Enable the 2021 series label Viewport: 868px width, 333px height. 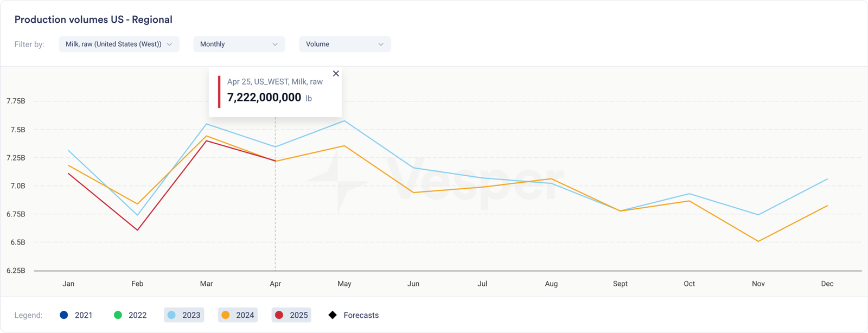[84, 315]
